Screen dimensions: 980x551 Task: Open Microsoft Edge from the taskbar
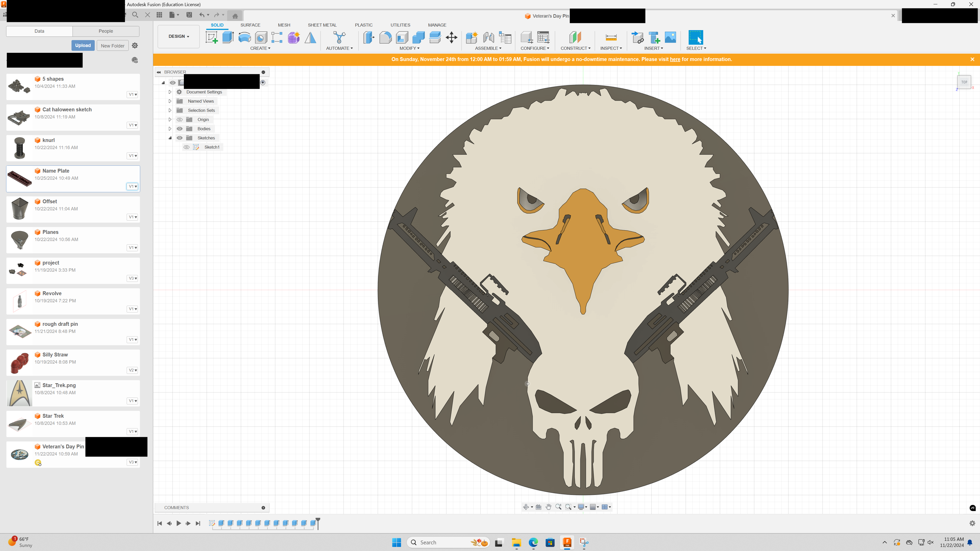pos(533,542)
